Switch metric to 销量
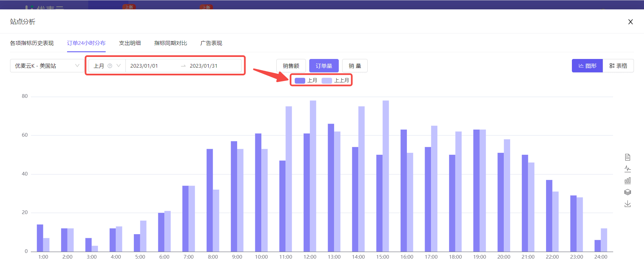 point(355,66)
